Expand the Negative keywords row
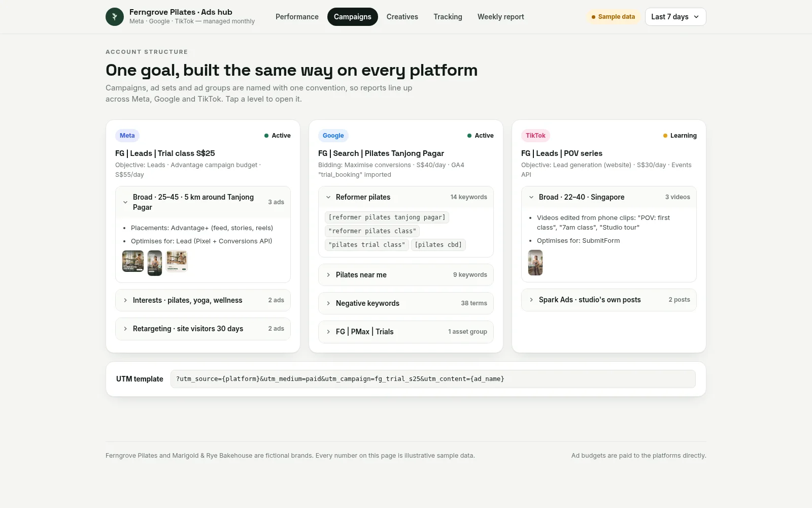 [x=406, y=303]
